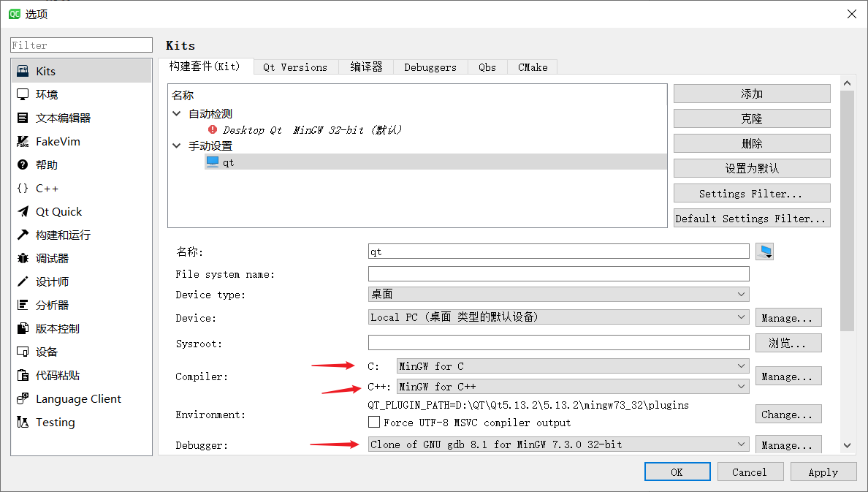Select the 代码粘贴 clipboard icon
The image size is (868, 492).
(x=23, y=375)
